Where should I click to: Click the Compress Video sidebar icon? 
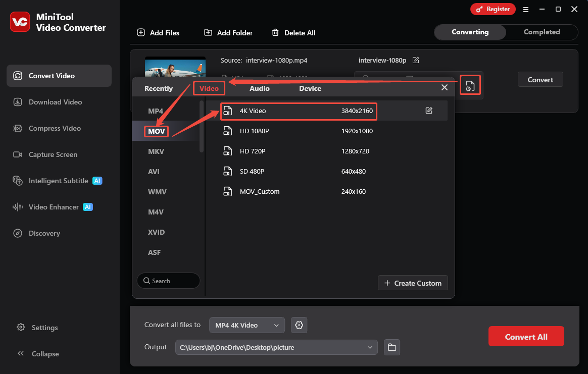[18, 128]
